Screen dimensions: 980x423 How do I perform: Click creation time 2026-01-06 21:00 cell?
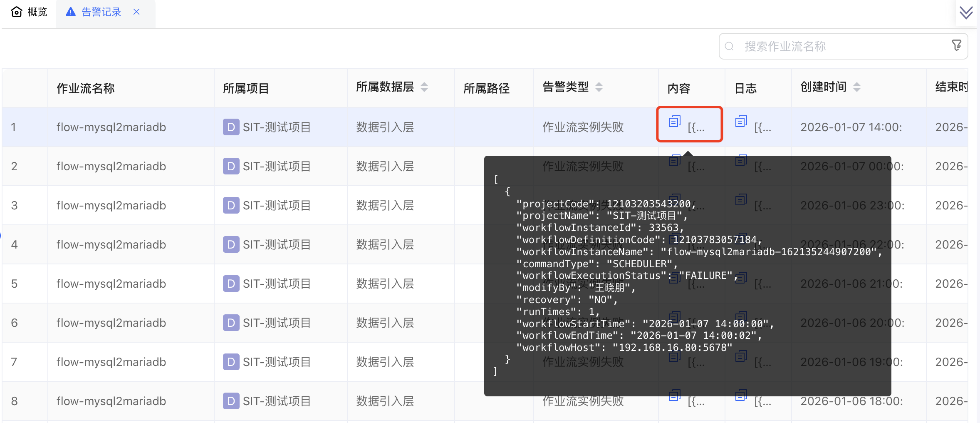click(851, 284)
